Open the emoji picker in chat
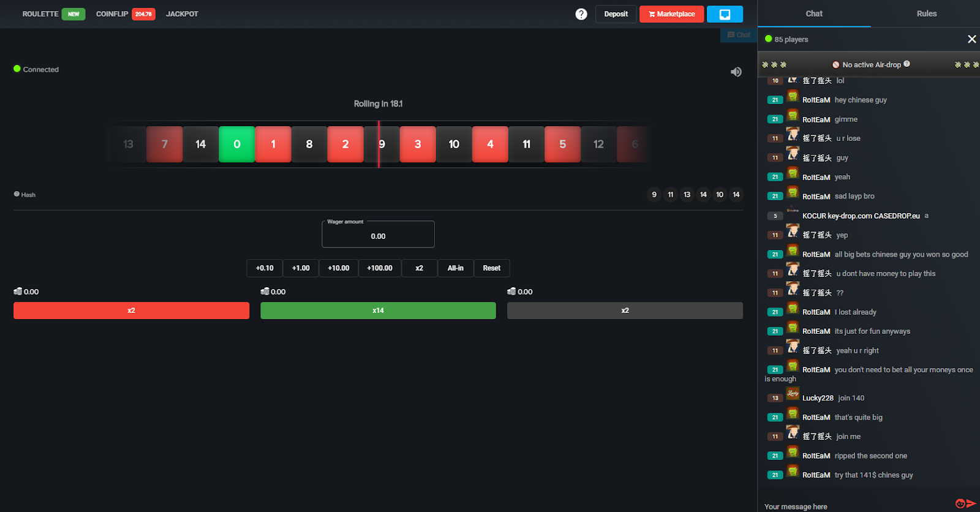980x512 pixels. 960,503
